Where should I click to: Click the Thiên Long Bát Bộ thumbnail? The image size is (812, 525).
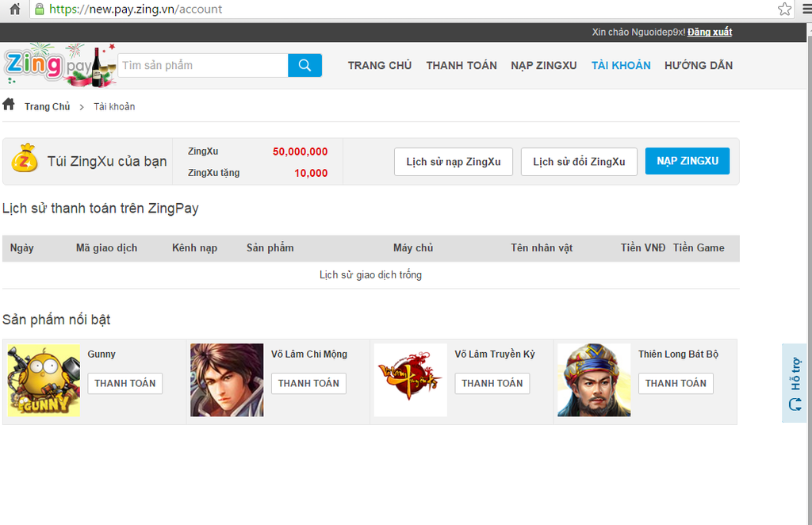click(x=594, y=380)
